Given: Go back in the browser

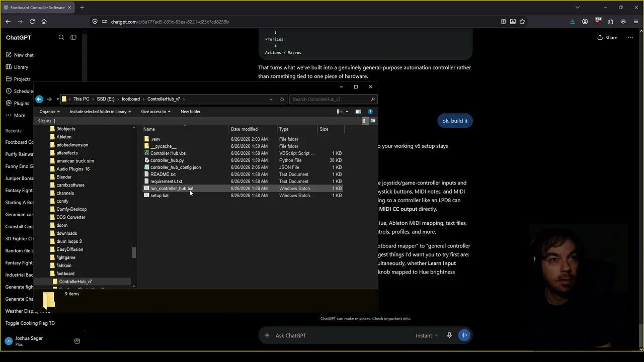Looking at the screenshot, I should pos(8,22).
